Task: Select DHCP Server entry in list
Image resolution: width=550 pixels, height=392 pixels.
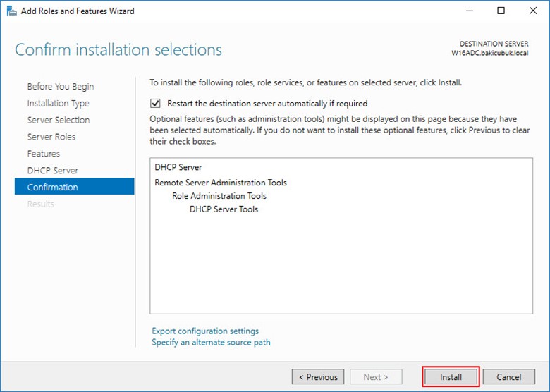Action: (178, 167)
